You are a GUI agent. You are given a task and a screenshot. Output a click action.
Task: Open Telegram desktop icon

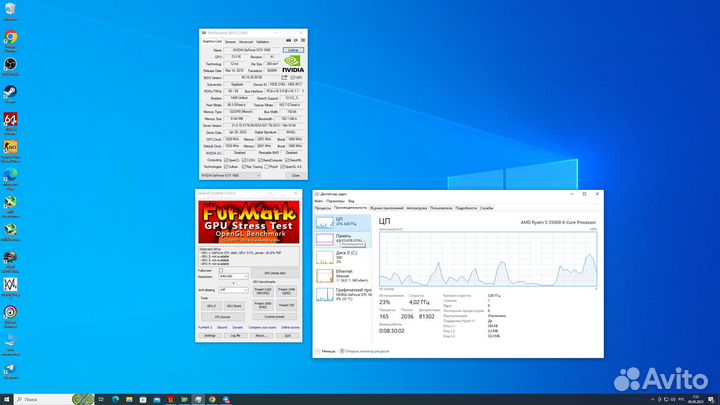(10, 371)
